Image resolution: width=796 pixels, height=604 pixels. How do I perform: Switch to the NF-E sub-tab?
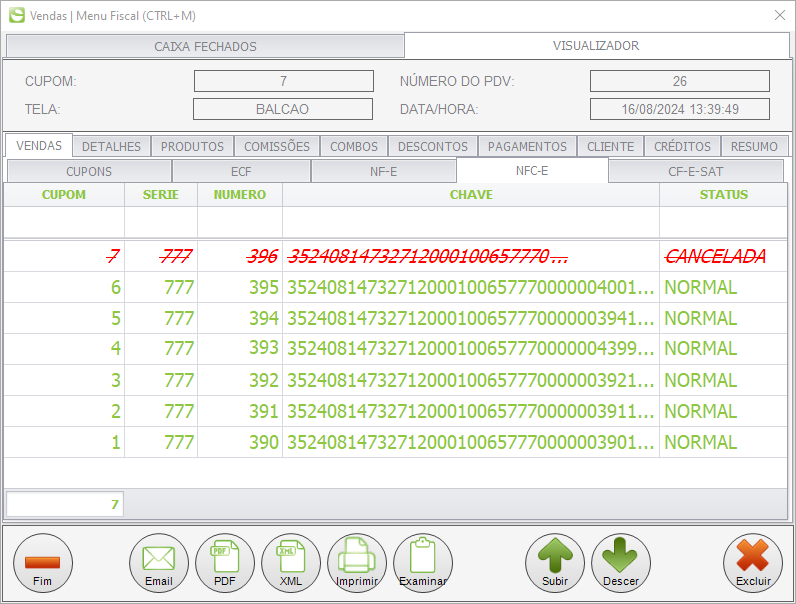coord(383,172)
